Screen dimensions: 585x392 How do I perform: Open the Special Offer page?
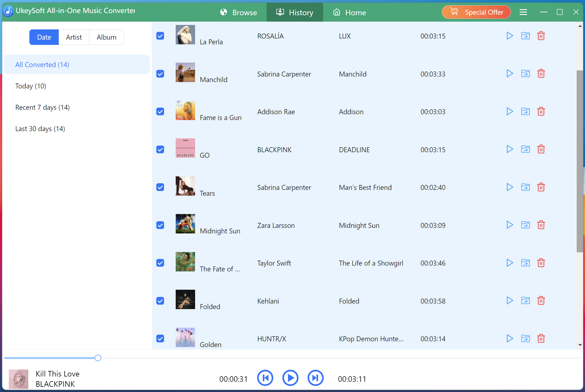[476, 12]
